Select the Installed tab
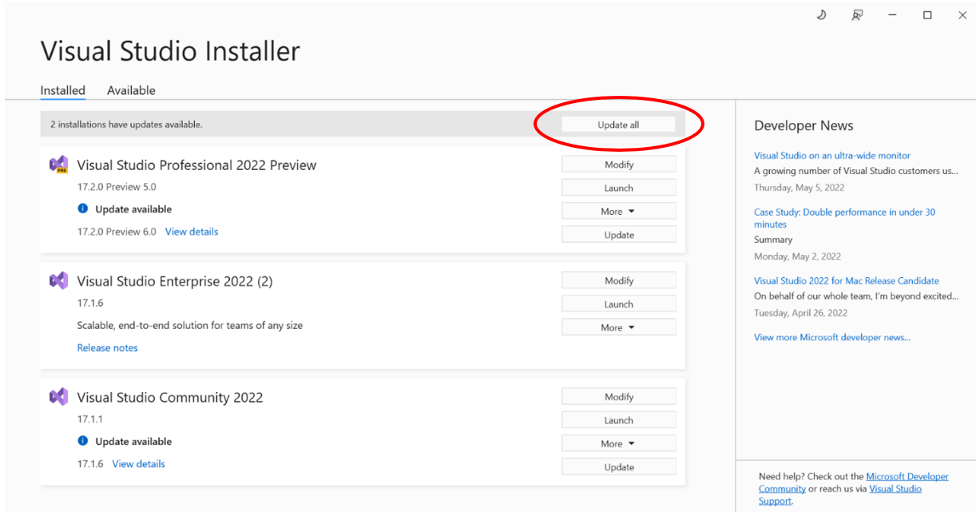Screen dimensions: 980x512 [x=62, y=91]
